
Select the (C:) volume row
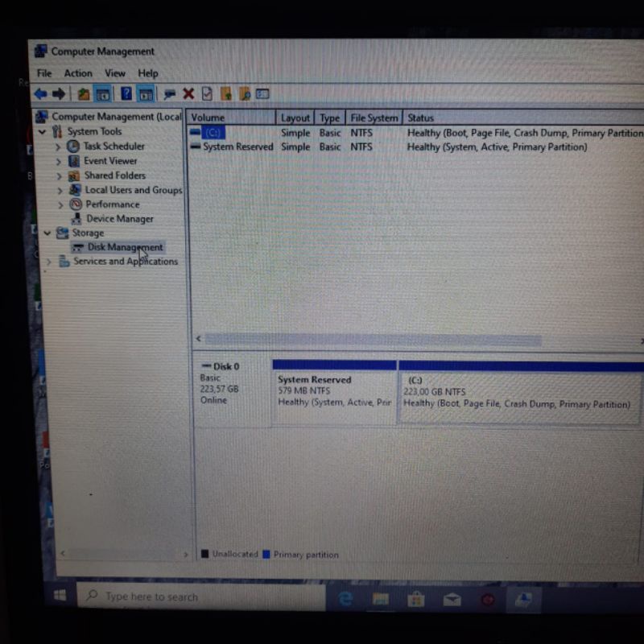pyautogui.click(x=416, y=133)
